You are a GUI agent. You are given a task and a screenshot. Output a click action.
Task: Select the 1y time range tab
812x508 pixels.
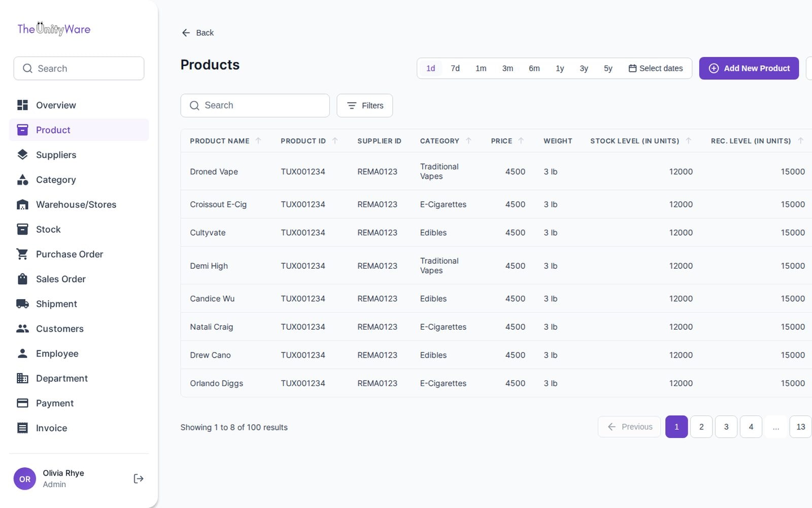click(560, 69)
